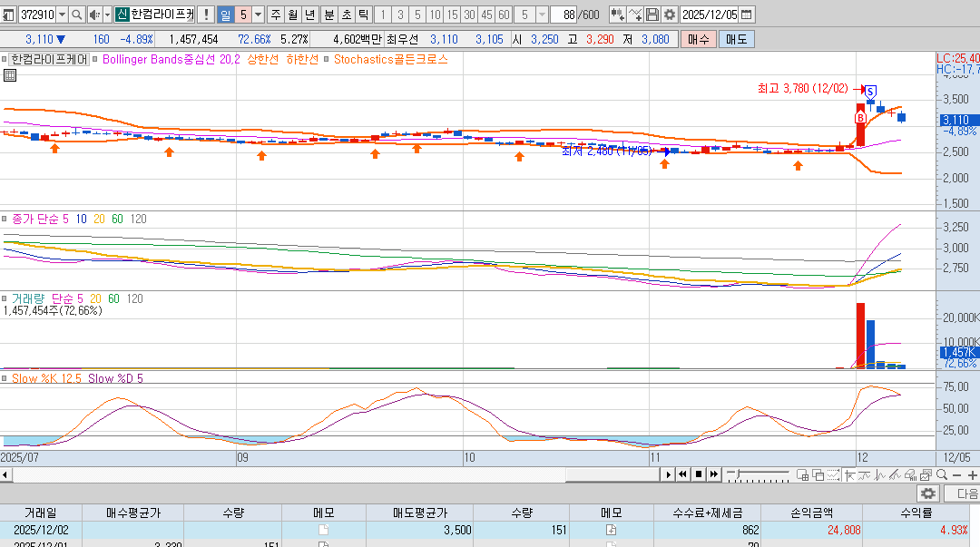Select the 주 weekly chart toggle
Screen dimensions: 980x547
(x=276, y=15)
